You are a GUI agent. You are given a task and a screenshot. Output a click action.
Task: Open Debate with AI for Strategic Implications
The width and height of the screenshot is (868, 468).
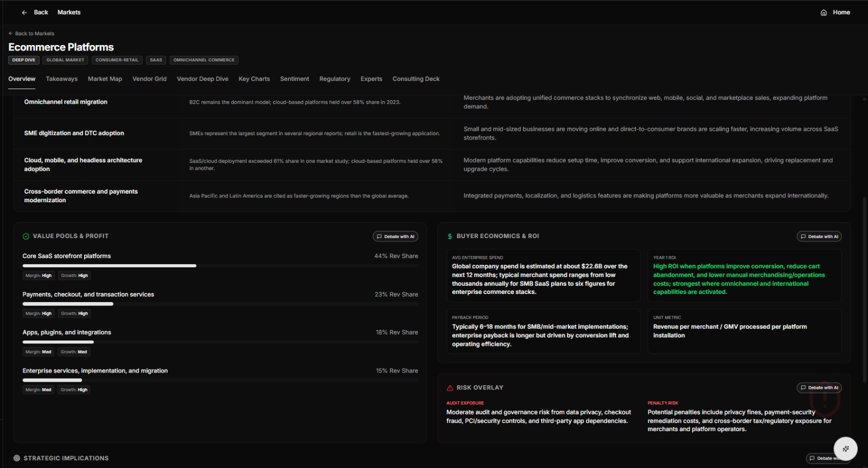[827, 458]
